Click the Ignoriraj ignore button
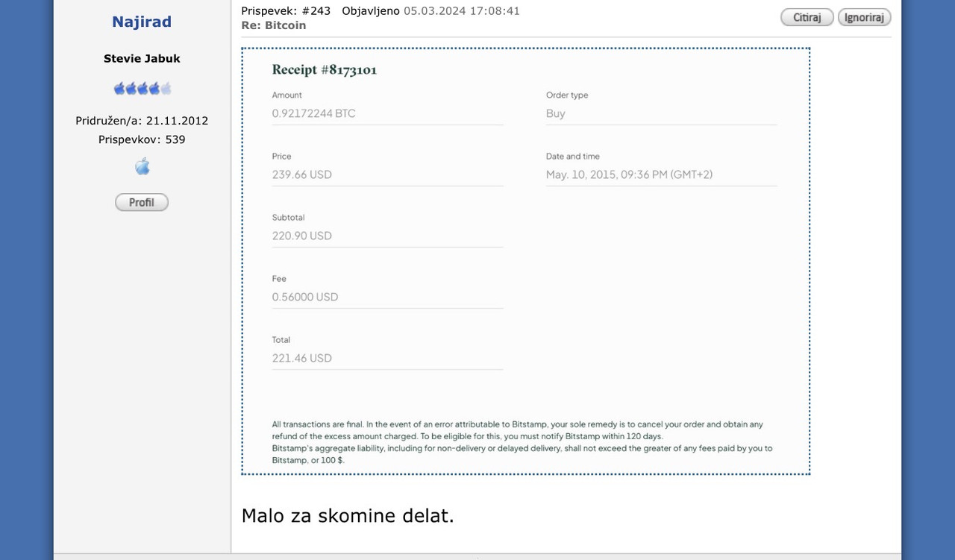 [864, 17]
